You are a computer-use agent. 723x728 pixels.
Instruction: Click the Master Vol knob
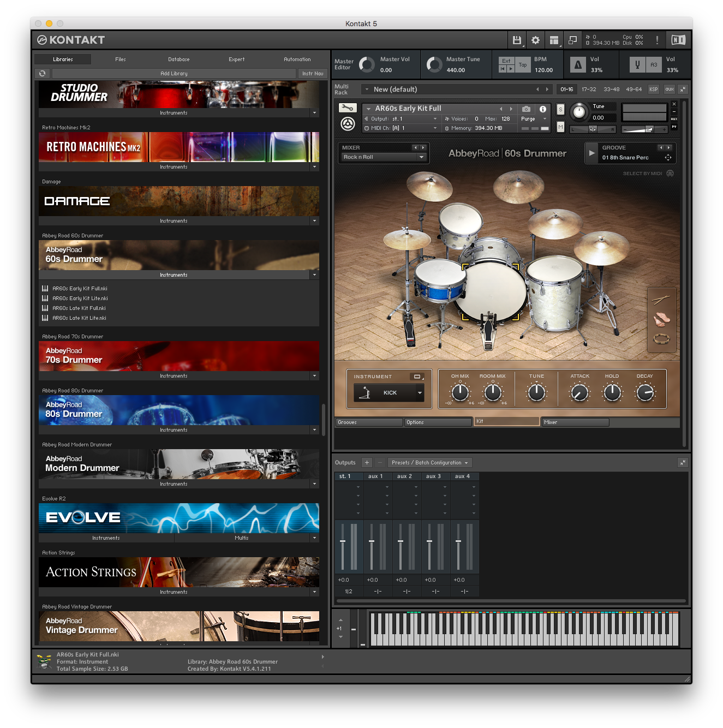(x=367, y=65)
